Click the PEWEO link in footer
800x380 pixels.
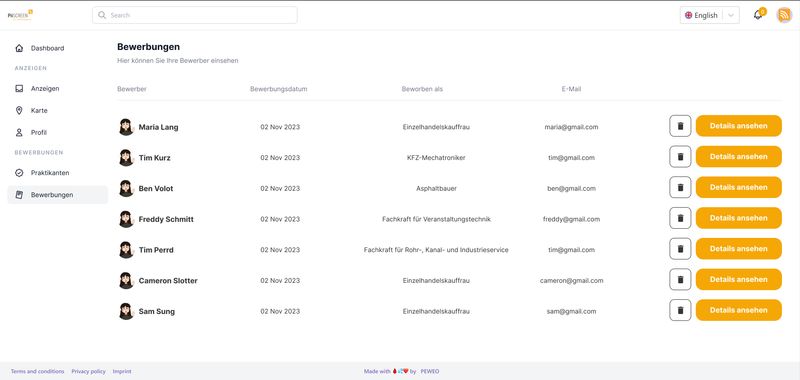coord(430,371)
